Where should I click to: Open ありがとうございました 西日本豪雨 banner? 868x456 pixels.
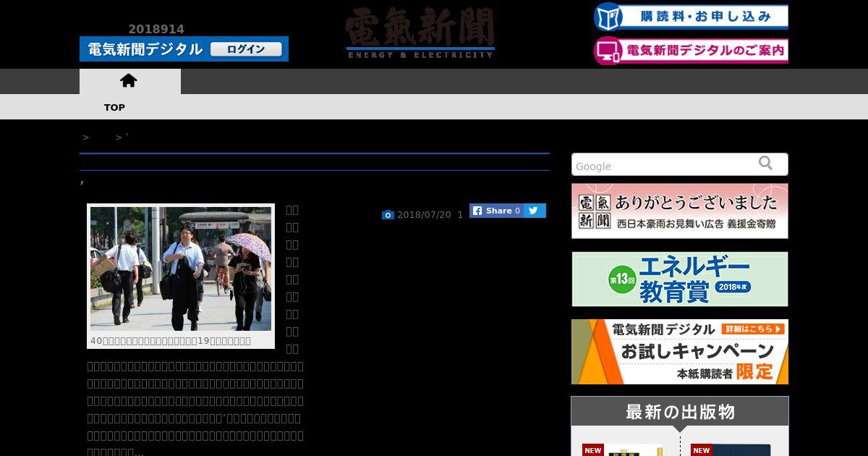(x=680, y=211)
